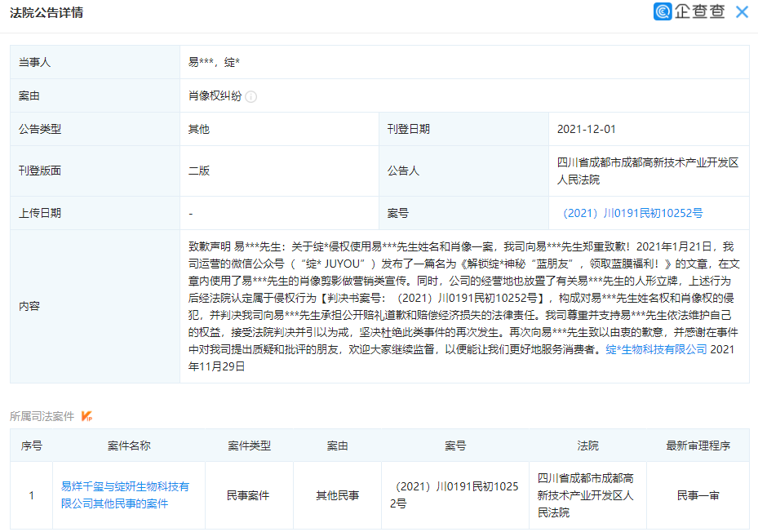Screen dimensions: 758x532
Task: Open the blue case number link in the 案号 row
Action: 632,213
